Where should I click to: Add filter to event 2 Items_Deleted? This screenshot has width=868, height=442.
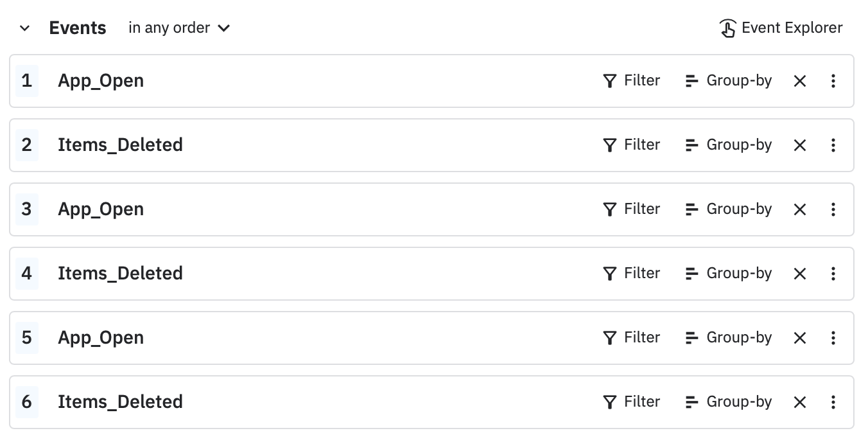click(632, 145)
